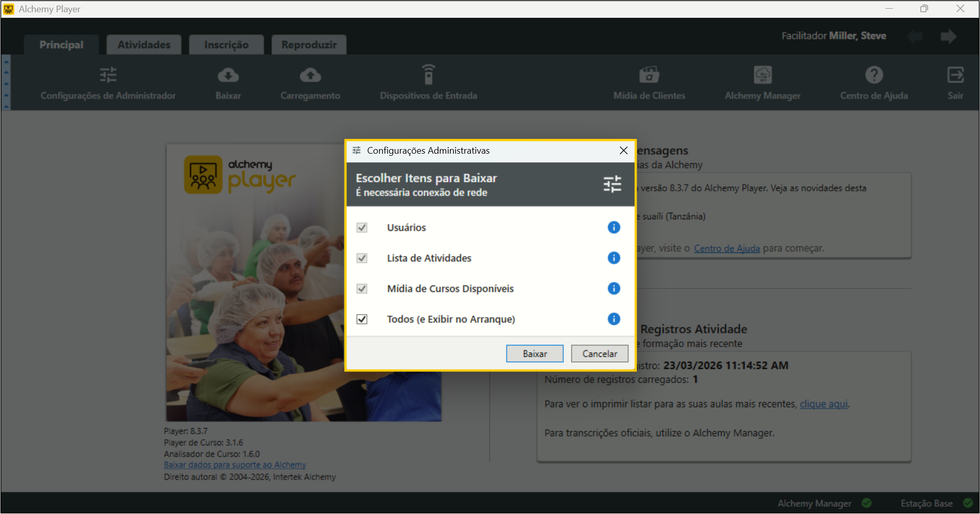980x514 pixels.
Task: Click the 'Facilitador Miller, Steve' label
Action: pyautogui.click(x=834, y=36)
